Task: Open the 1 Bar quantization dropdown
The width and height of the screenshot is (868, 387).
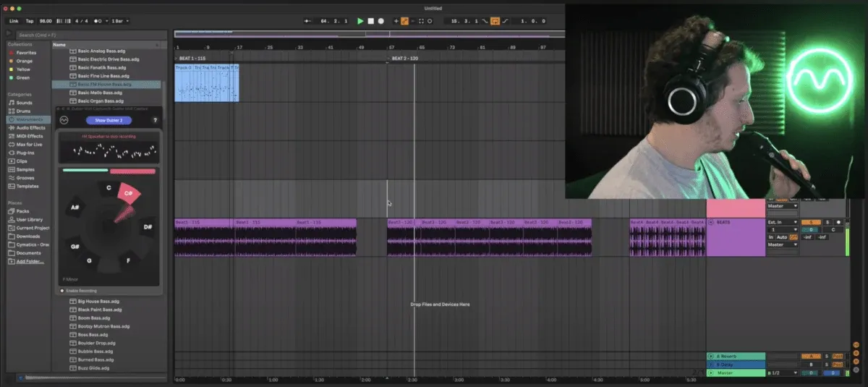Action: click(x=121, y=21)
